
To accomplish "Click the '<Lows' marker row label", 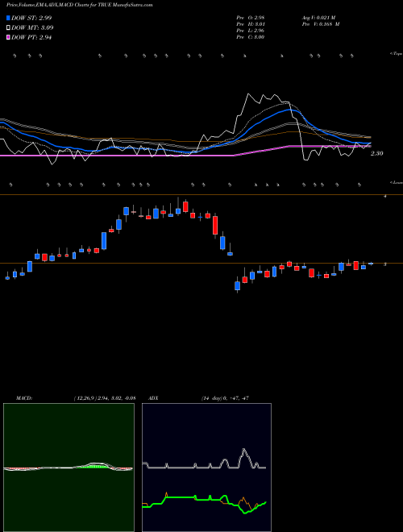I will [x=397, y=182].
